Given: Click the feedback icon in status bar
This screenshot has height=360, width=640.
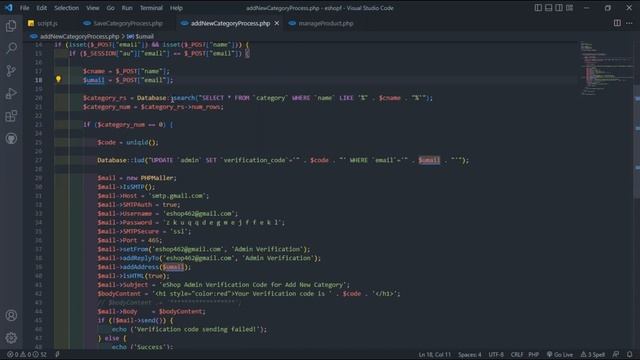Looking at the screenshot, I should [616, 354].
